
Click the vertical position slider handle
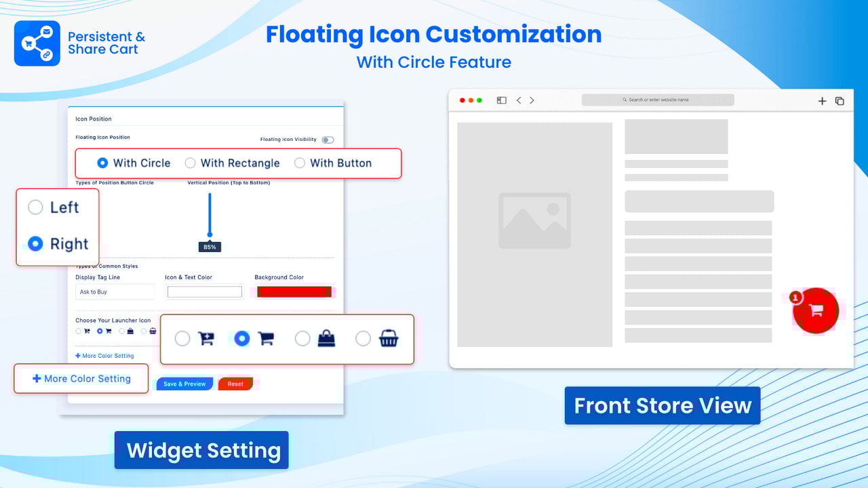[x=210, y=235]
